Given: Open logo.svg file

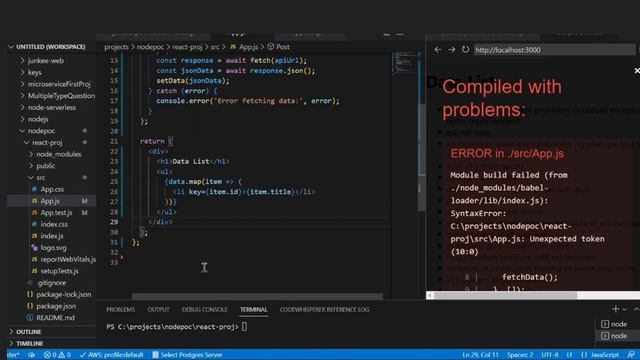Looking at the screenshot, I should point(53,248).
